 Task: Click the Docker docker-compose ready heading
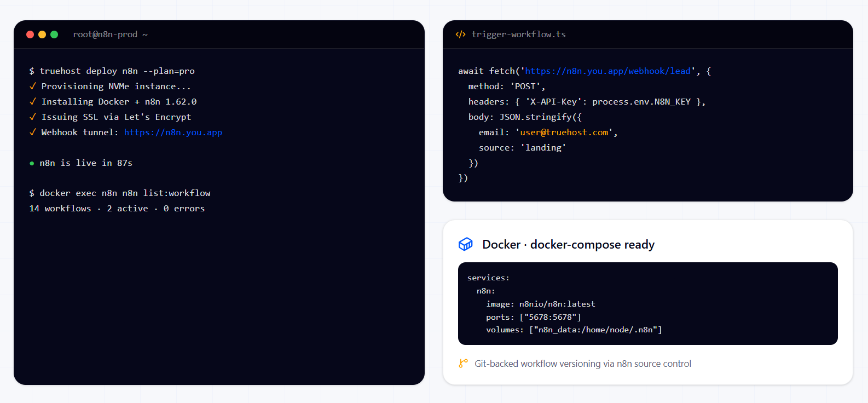(569, 244)
